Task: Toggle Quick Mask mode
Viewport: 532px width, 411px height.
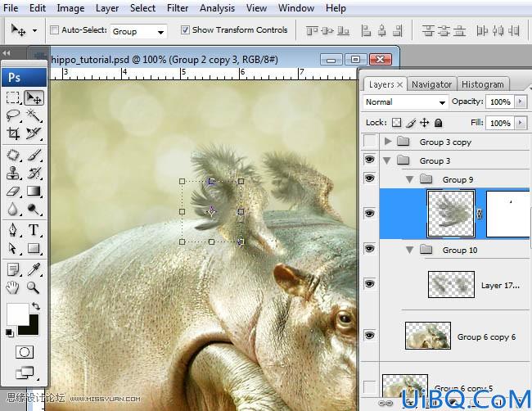Action: [25, 352]
